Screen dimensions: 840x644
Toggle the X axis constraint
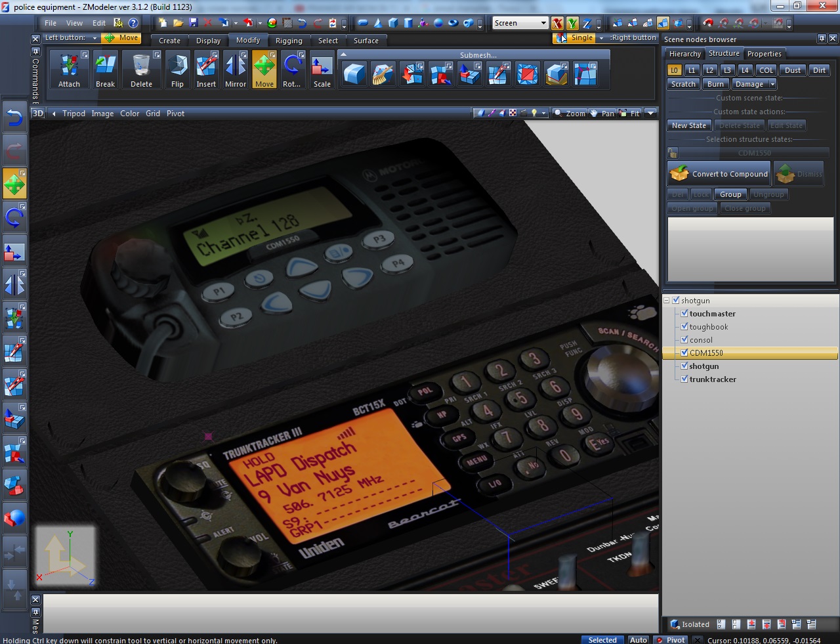[x=557, y=24]
